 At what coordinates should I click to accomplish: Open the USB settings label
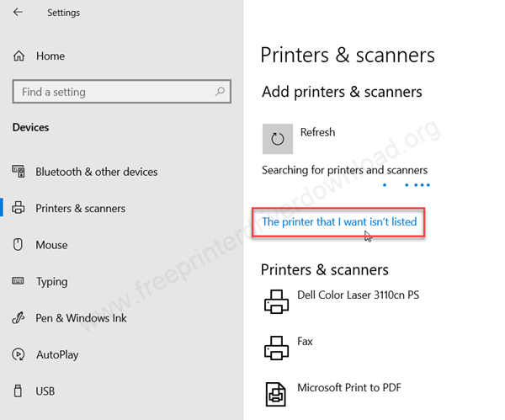click(x=46, y=391)
